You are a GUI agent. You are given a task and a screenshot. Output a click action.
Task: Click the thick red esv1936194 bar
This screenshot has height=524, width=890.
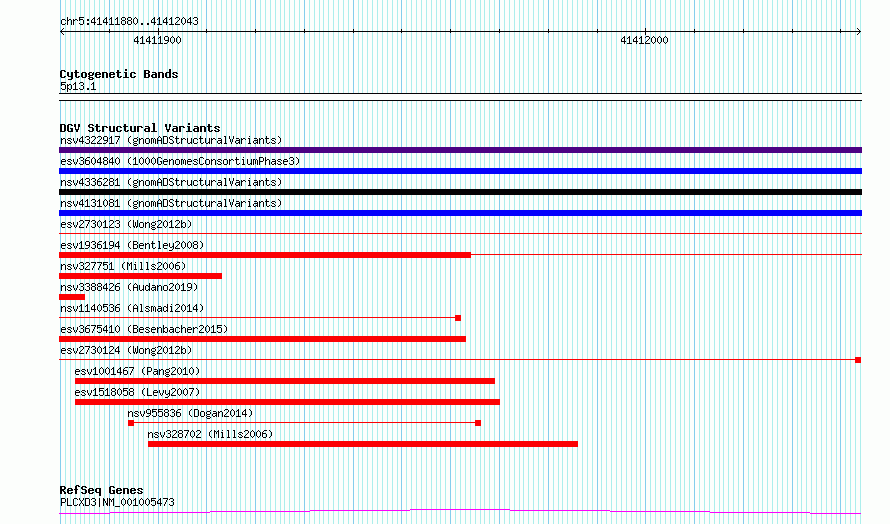[265, 255]
